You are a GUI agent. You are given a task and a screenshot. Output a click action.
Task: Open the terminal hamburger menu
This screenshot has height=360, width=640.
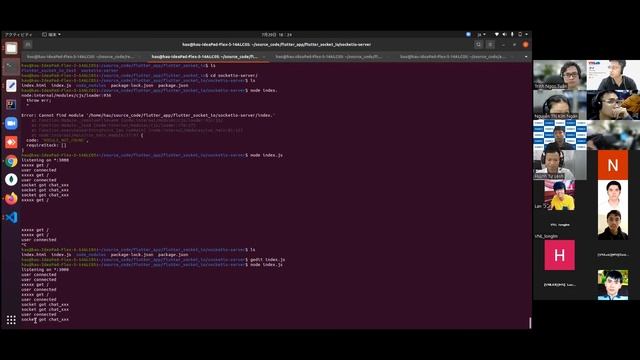pos(491,44)
